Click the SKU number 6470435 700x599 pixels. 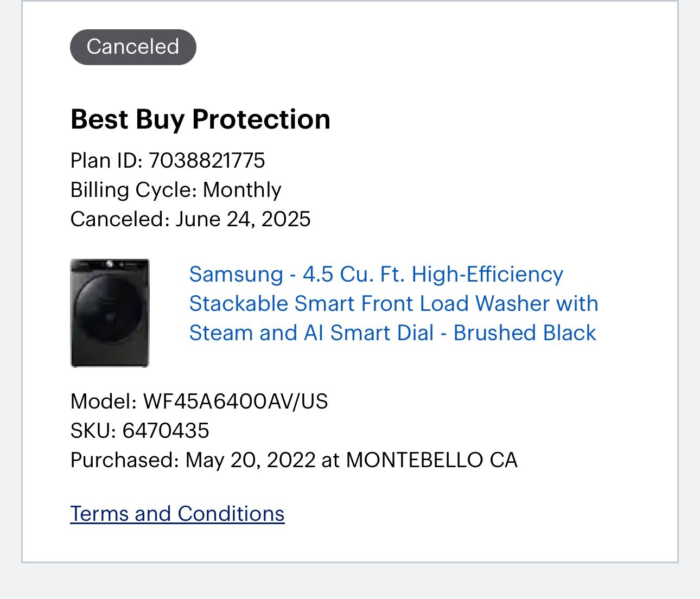click(166, 431)
